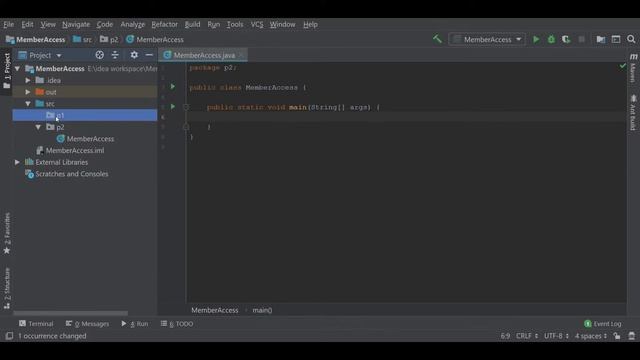Collapse the p2 package

[38, 127]
